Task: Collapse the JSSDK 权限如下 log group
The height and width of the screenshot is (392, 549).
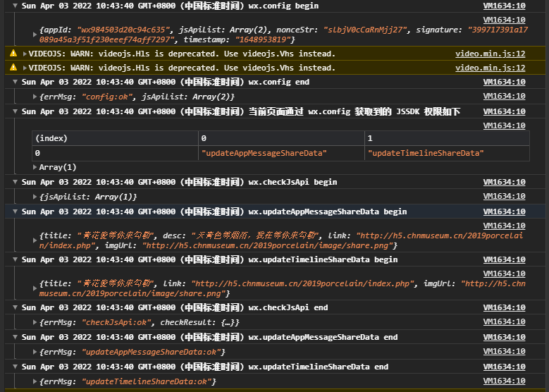Action: point(15,112)
